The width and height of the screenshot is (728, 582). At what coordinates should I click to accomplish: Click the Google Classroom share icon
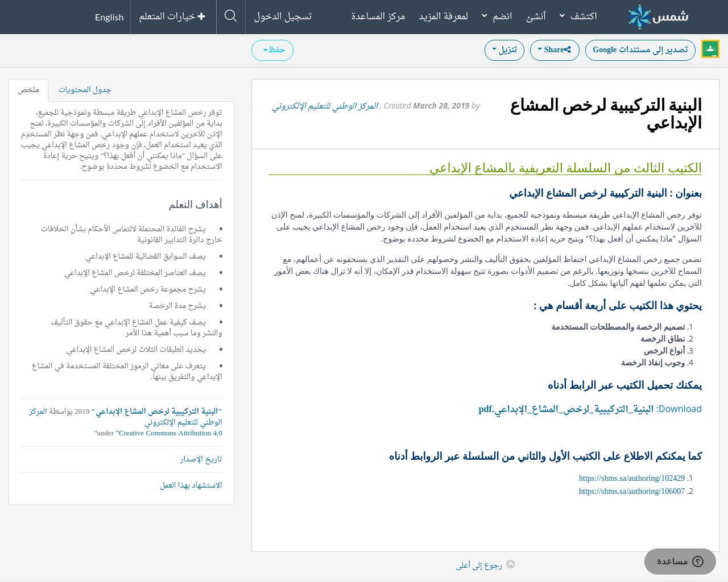(710, 49)
